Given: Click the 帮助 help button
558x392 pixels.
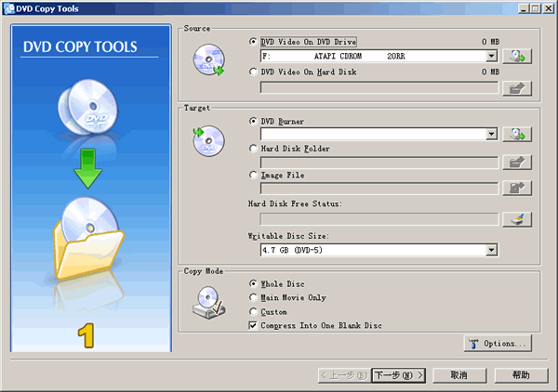Looking at the screenshot, I should (521, 375).
